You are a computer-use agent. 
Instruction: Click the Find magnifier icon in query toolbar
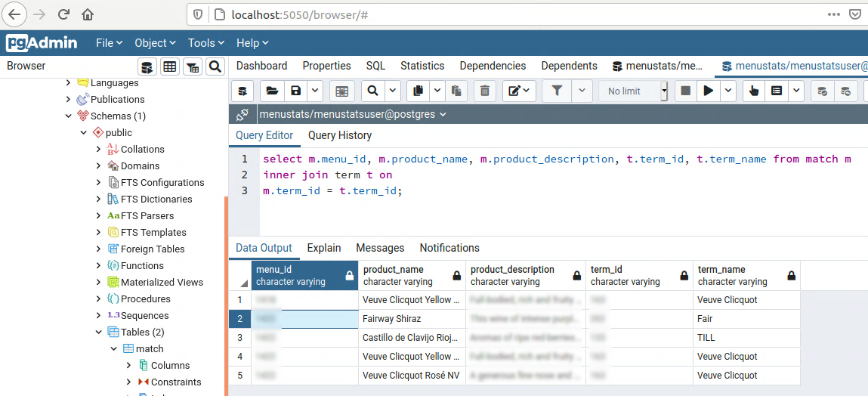coord(373,91)
